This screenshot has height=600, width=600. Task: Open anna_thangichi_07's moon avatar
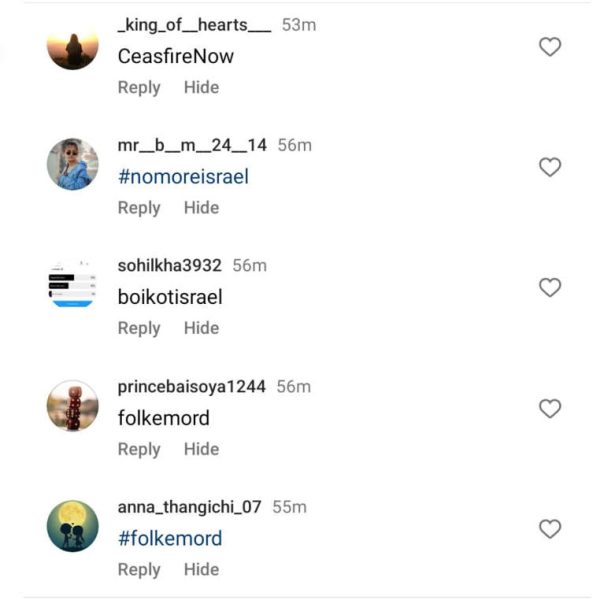pyautogui.click(x=73, y=526)
